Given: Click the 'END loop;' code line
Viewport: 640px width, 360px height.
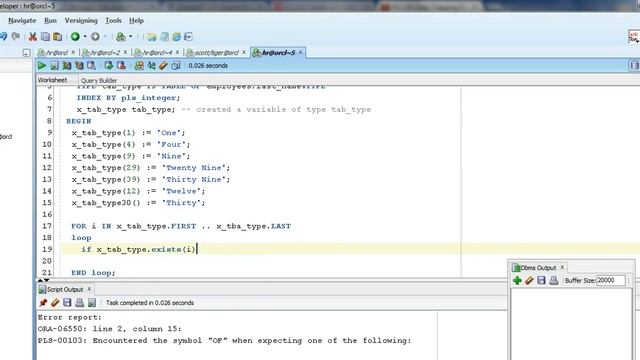Looking at the screenshot, I should pos(93,273).
